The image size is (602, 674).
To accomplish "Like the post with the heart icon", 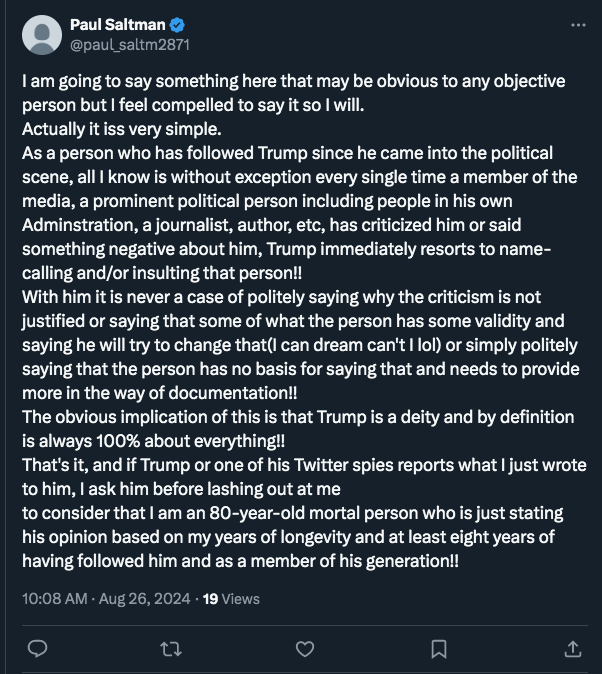I will (x=305, y=649).
